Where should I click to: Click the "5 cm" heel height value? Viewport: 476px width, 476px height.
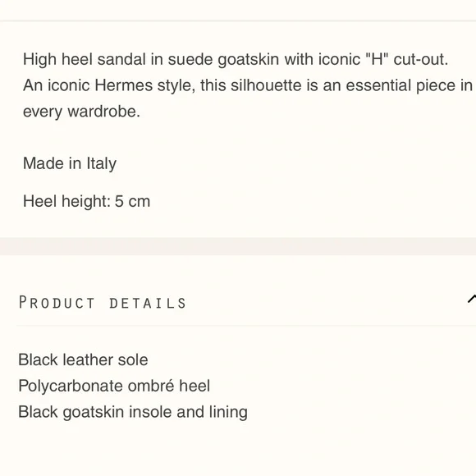click(132, 201)
